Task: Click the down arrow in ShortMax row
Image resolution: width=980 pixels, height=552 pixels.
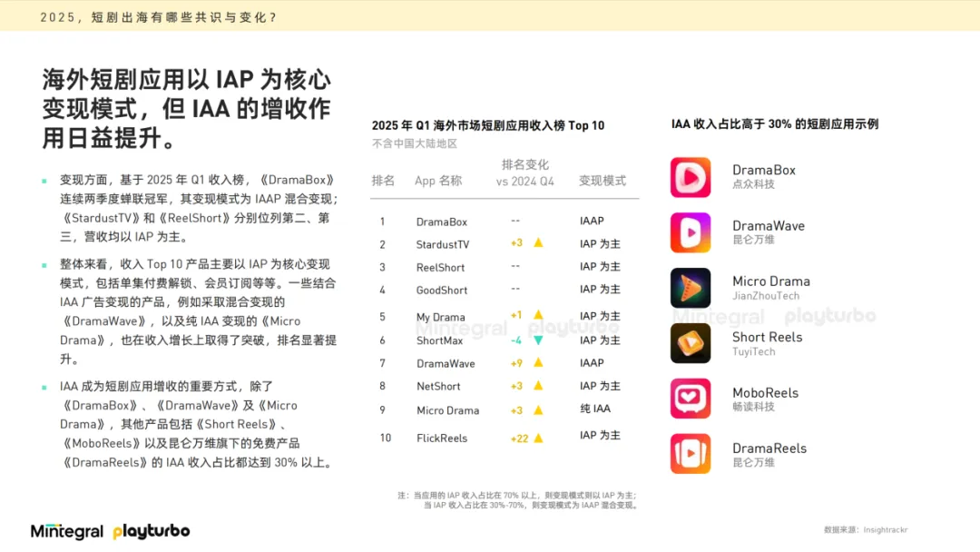Action: [538, 340]
